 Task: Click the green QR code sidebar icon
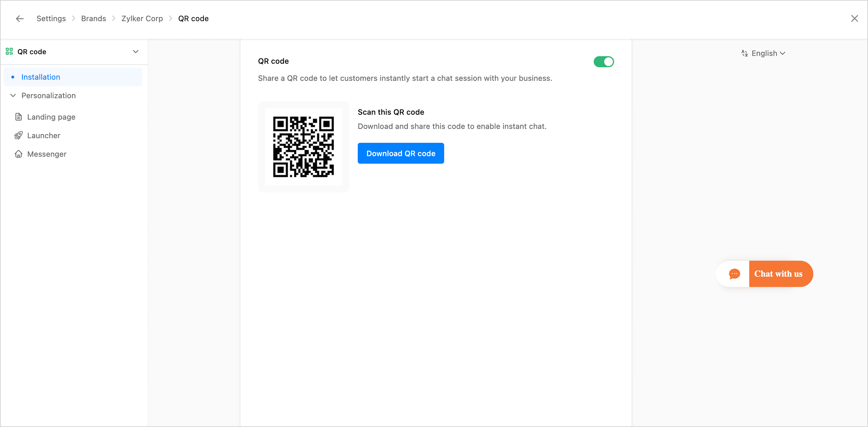pos(9,52)
